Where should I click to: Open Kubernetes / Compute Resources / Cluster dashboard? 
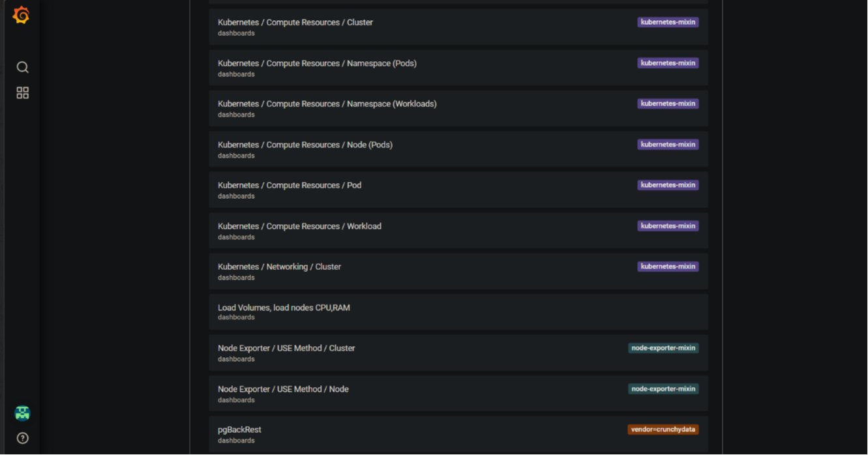pos(295,22)
